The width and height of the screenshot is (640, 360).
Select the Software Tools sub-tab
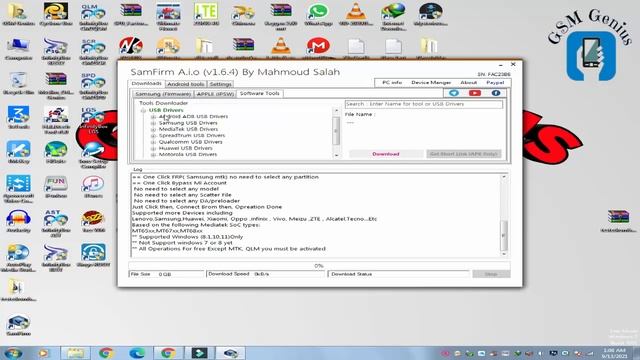(260, 93)
